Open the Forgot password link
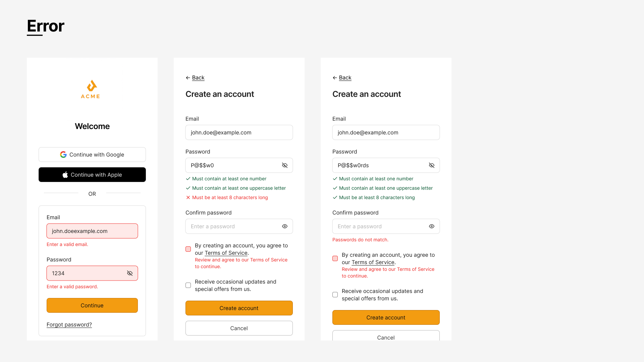644x362 pixels. point(69,324)
